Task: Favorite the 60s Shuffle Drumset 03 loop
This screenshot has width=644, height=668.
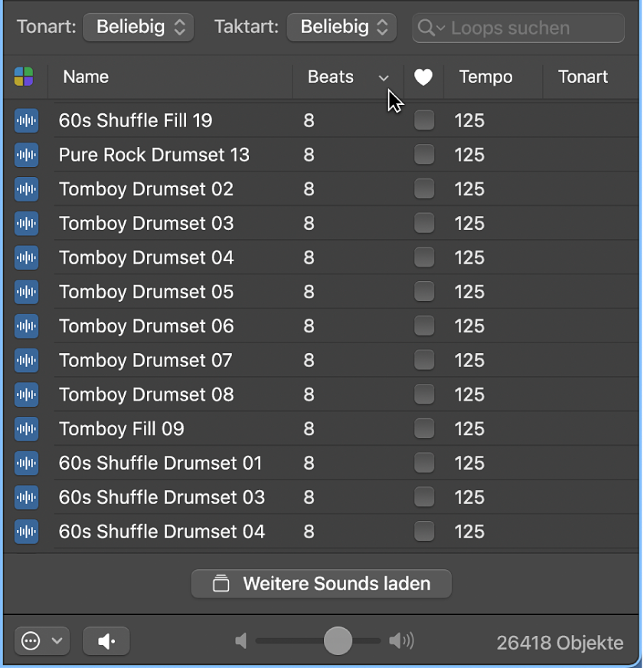Action: point(423,497)
